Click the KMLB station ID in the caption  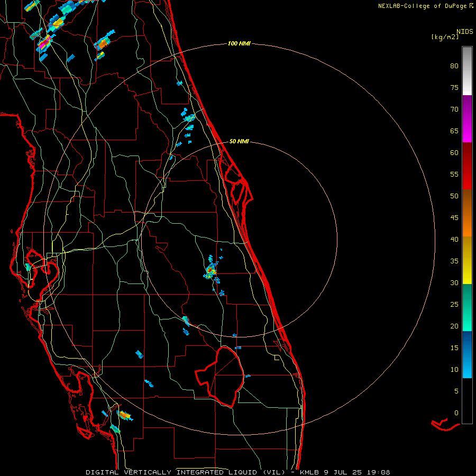tap(311, 472)
